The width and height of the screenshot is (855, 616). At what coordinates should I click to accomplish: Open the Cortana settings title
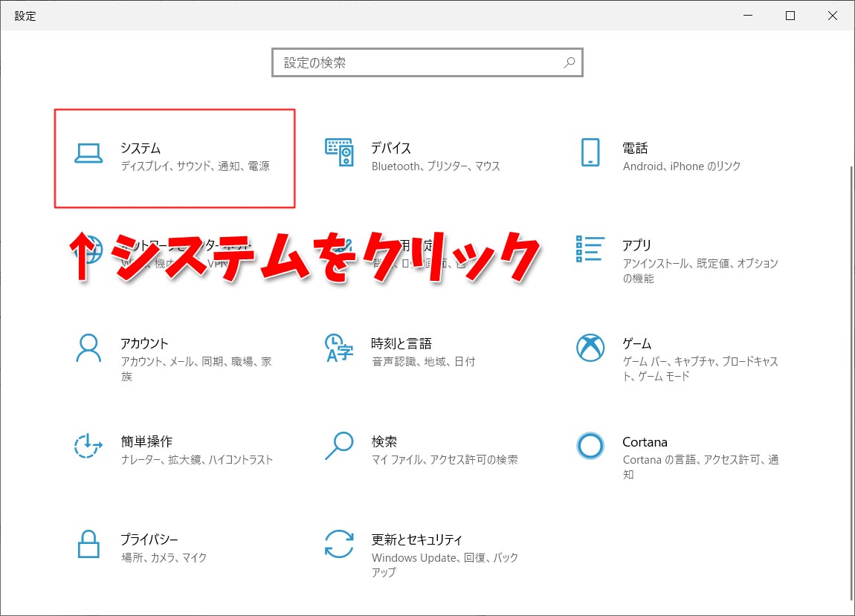pos(645,441)
